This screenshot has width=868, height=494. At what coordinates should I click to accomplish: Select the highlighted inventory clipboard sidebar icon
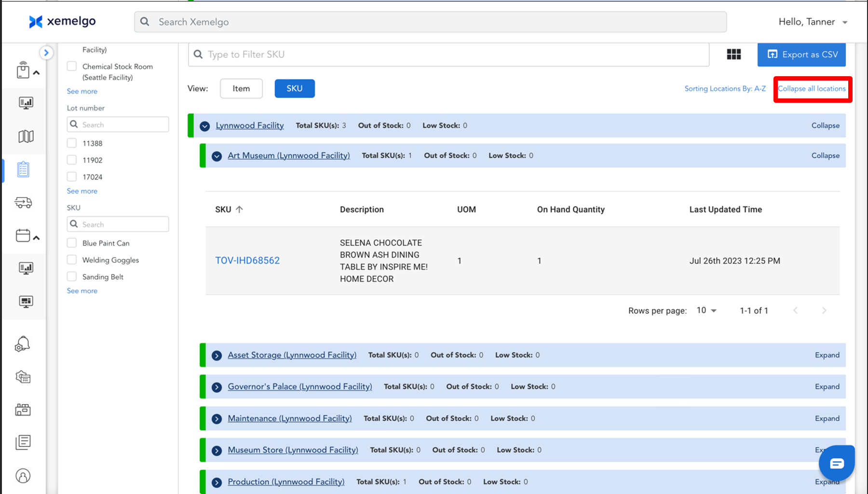click(23, 169)
